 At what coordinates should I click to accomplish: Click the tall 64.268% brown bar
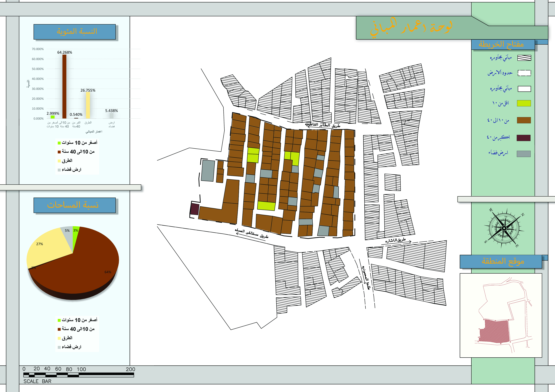click(x=64, y=87)
